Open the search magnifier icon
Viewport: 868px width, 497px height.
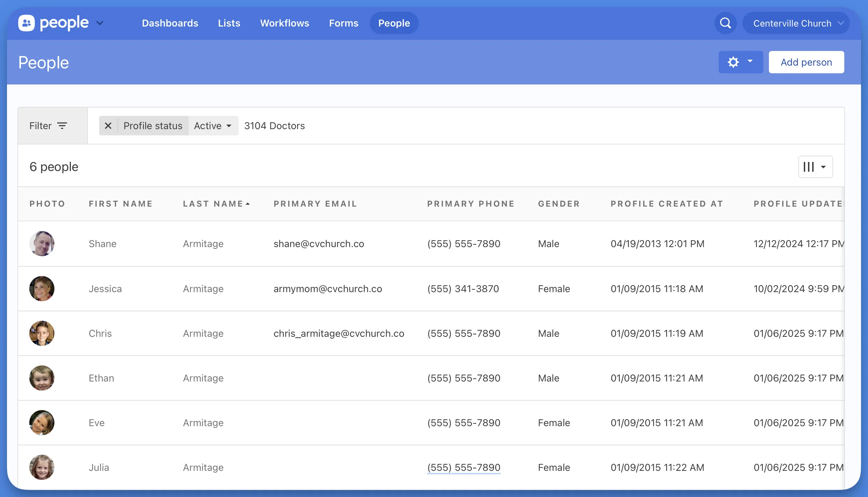(x=725, y=23)
